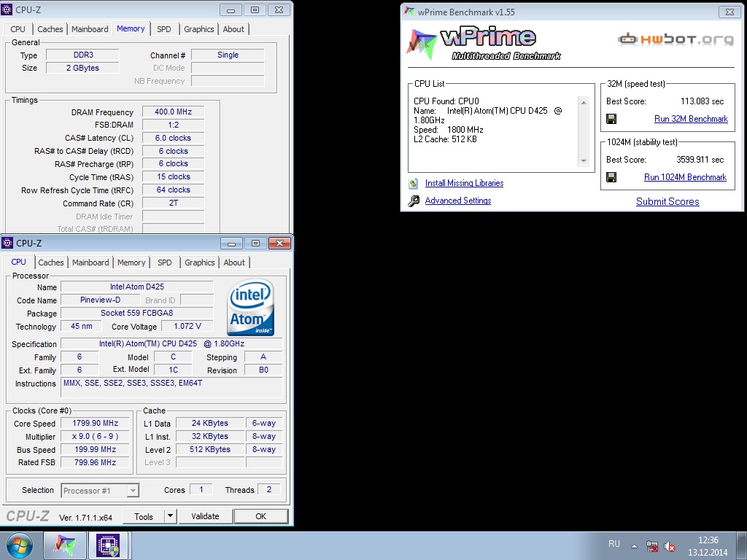
Task: Minimize the lower CPU-Z window
Action: point(231,244)
